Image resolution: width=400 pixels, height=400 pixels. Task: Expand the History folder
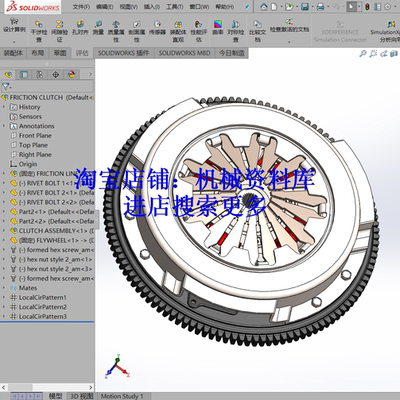tap(4, 107)
